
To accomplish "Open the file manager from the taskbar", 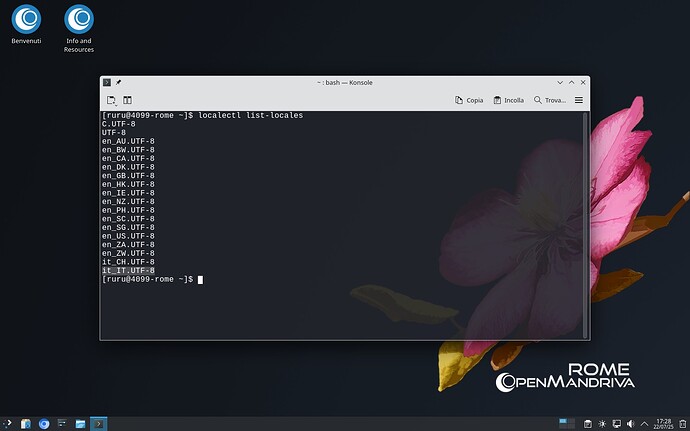I will pos(79,423).
